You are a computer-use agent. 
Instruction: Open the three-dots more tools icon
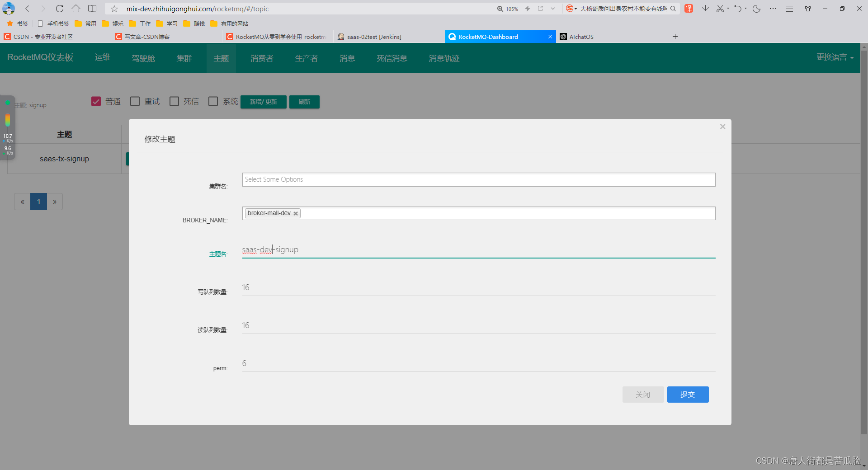click(x=773, y=9)
